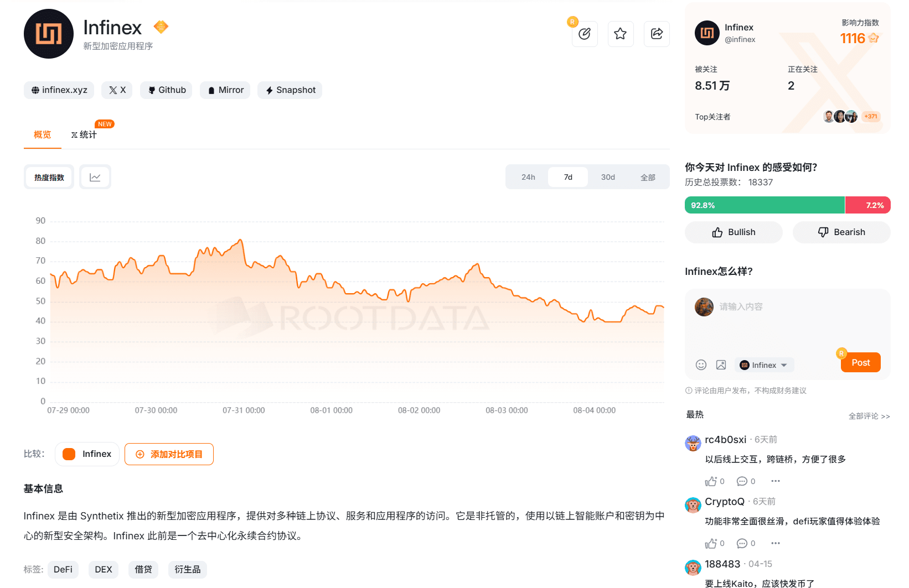Click the 1116 influence index value
909x588 pixels.
coord(853,38)
